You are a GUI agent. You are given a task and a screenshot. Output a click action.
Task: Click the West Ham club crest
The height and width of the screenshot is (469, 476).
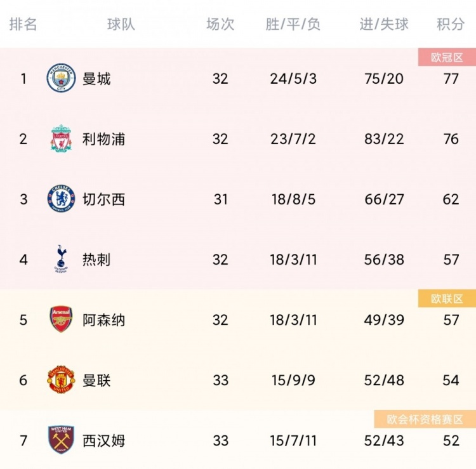pos(61,440)
